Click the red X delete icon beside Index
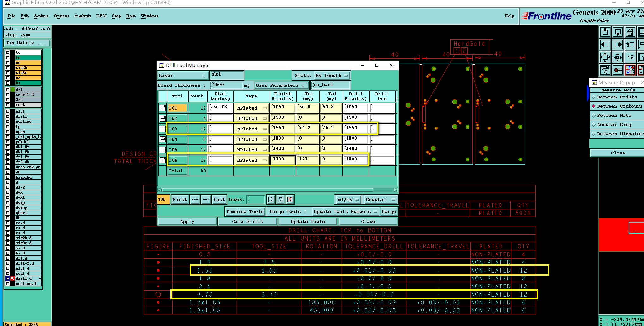The image size is (644, 326). coord(290,199)
